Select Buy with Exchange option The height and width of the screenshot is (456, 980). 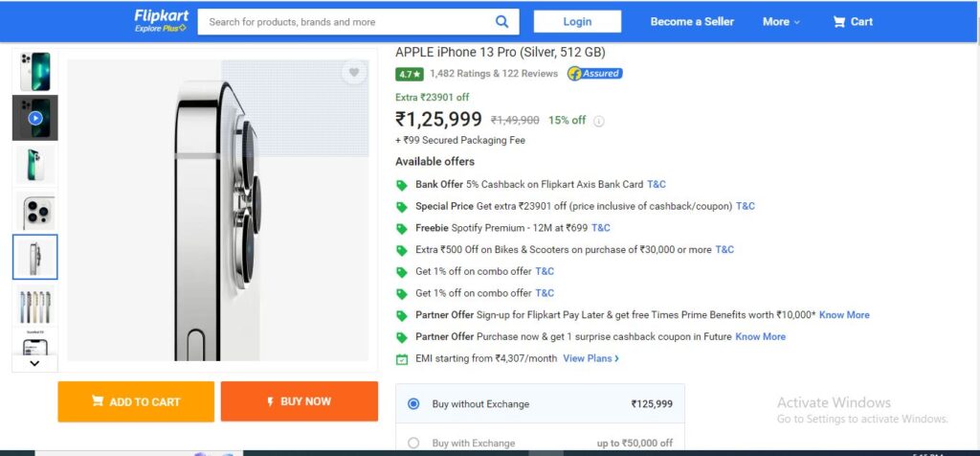click(413, 443)
